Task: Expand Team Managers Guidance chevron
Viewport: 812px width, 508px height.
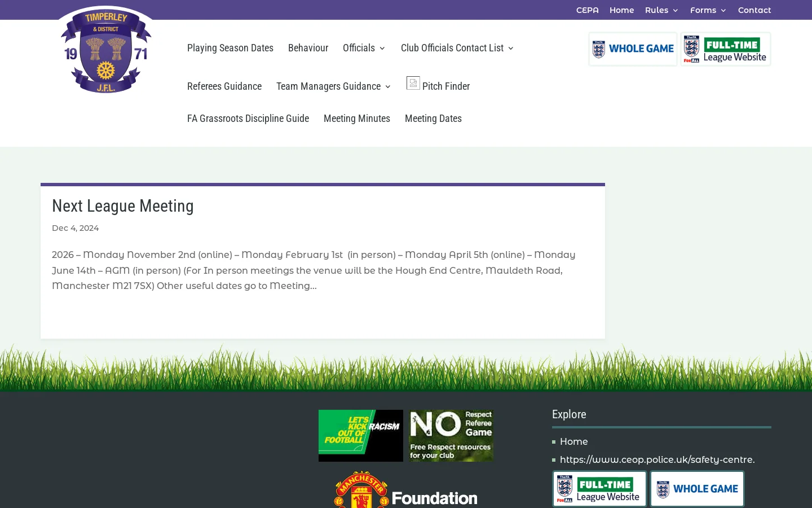Action: 388,87
